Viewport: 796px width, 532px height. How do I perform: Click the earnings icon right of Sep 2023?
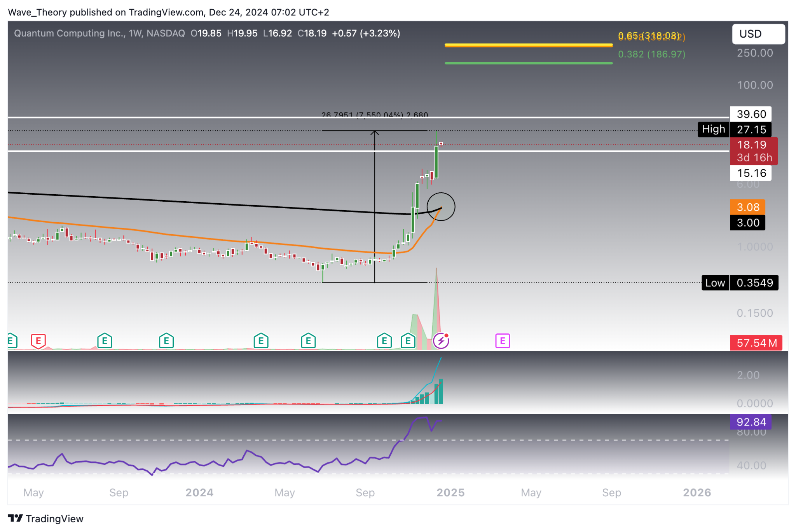[x=104, y=341]
